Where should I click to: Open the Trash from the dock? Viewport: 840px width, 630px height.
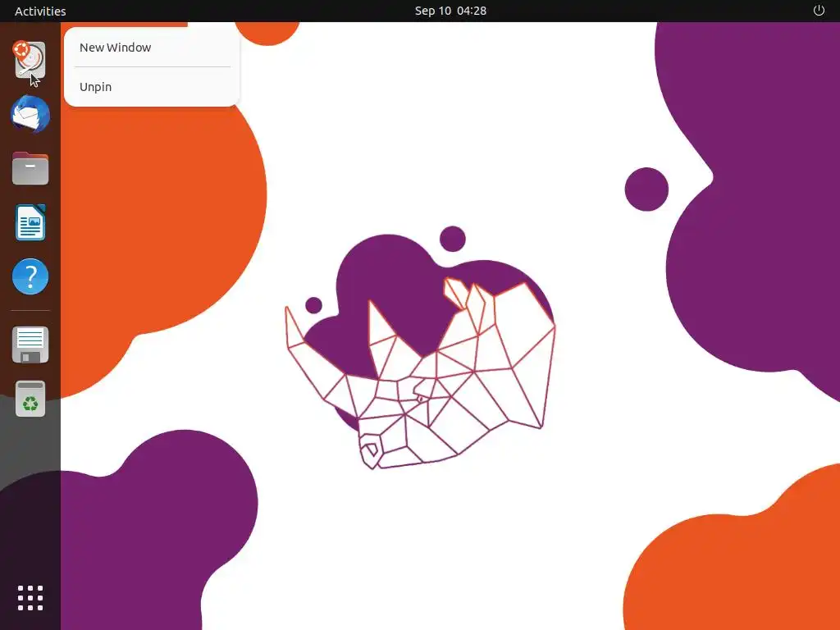click(30, 399)
